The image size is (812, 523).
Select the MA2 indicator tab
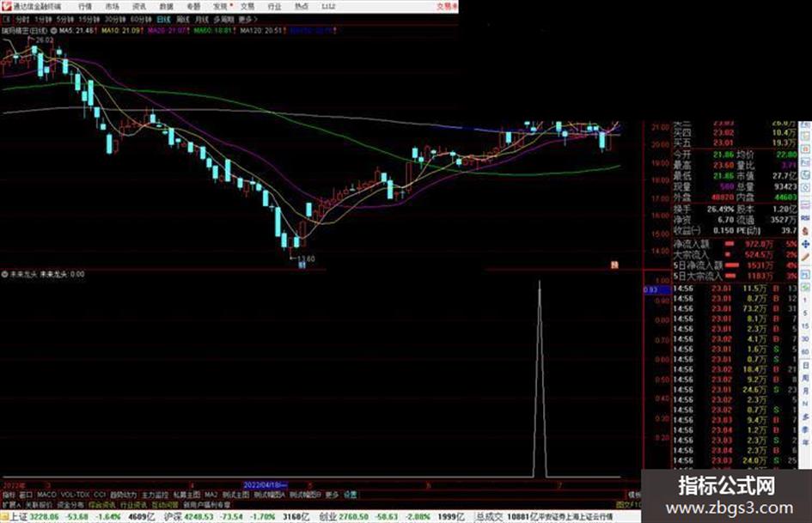pos(211,495)
